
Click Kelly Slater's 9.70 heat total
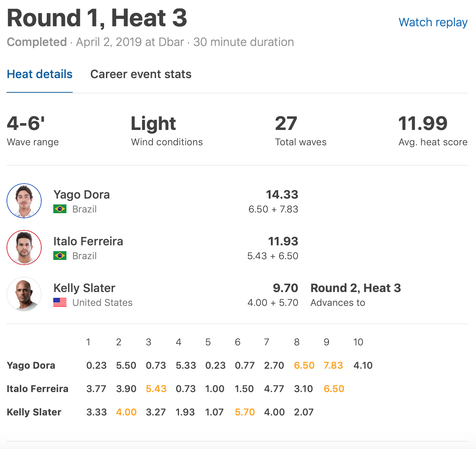tap(285, 288)
